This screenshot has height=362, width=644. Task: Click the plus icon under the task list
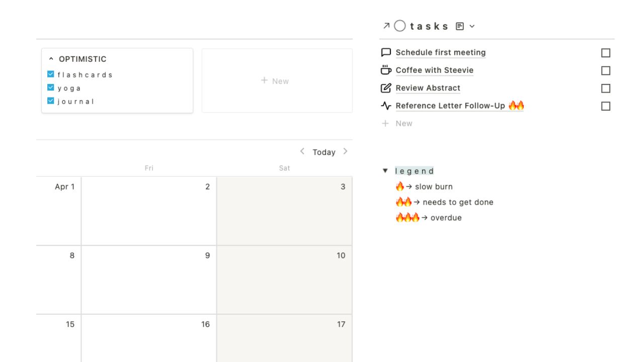click(385, 123)
